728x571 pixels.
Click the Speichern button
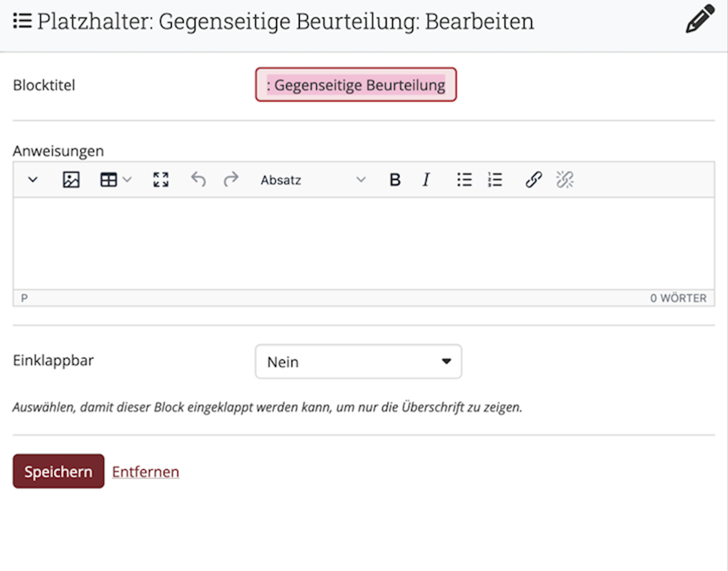(x=58, y=471)
